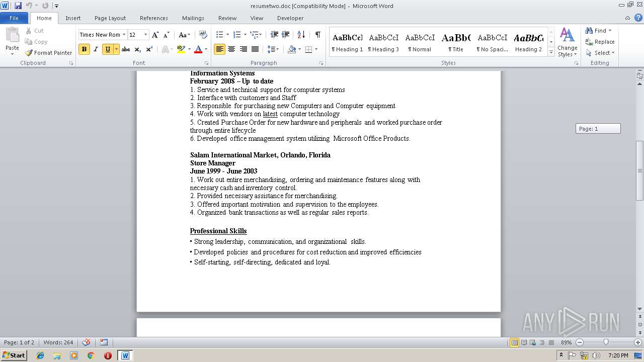Open Font dialog box launcher
Viewport: 644px width, 362px height.
tap(206, 63)
